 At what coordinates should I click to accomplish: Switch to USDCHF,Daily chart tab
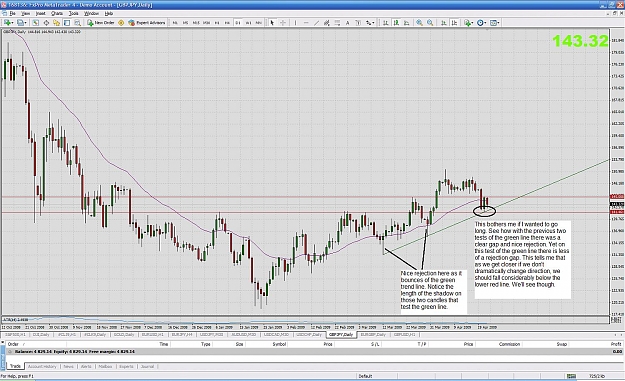coord(309,335)
